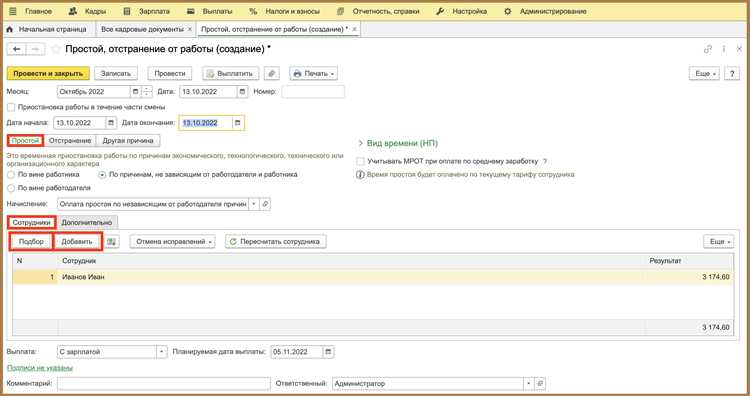Select По вине работодателя radio button

(11, 188)
